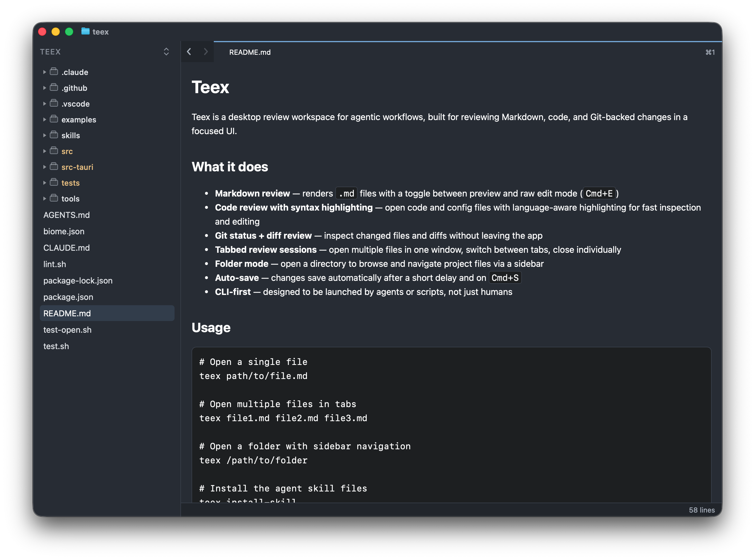Click the back navigation arrow

[x=189, y=52]
